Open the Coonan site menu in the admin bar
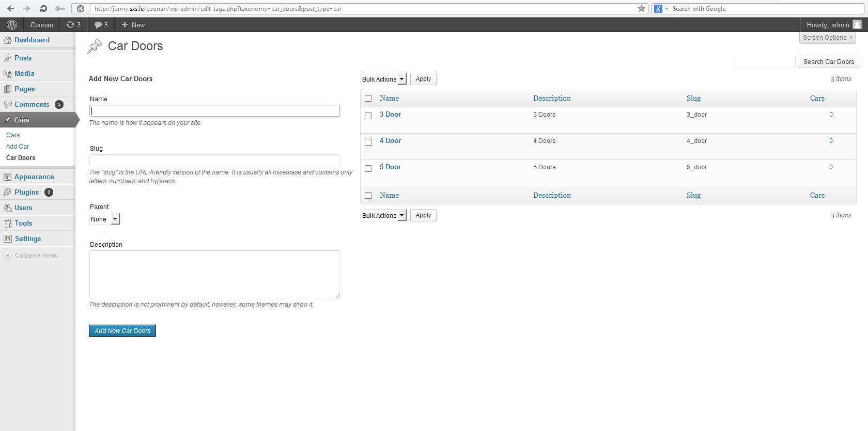 tap(42, 25)
